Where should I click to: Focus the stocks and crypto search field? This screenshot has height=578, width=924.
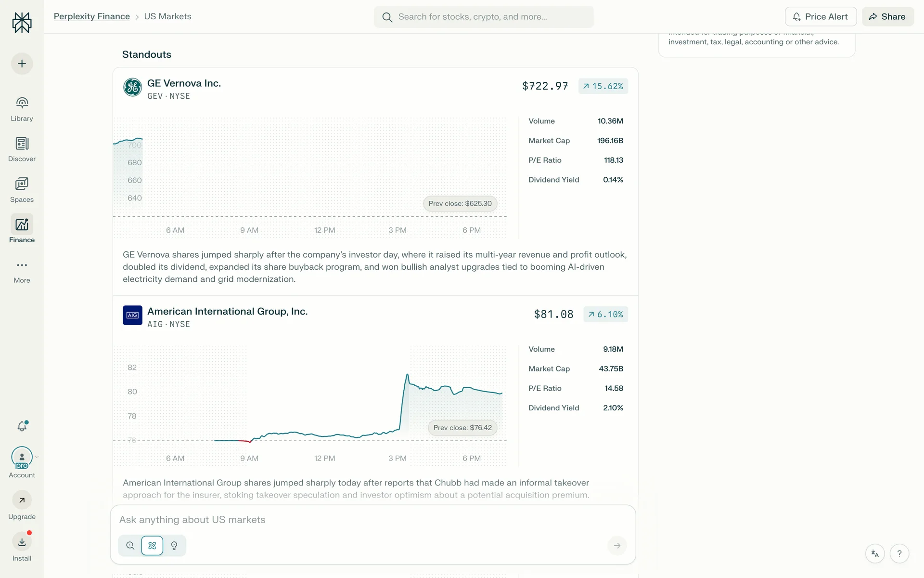pyautogui.click(x=484, y=17)
